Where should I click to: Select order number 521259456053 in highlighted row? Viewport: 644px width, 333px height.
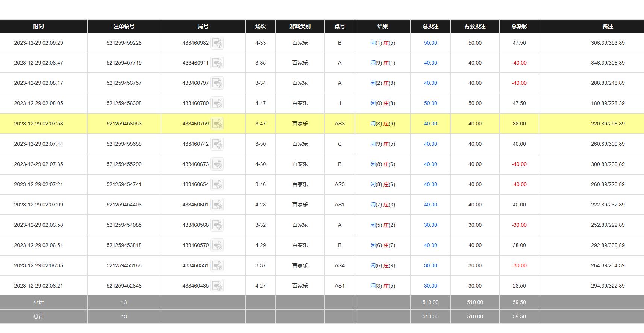[124, 124]
